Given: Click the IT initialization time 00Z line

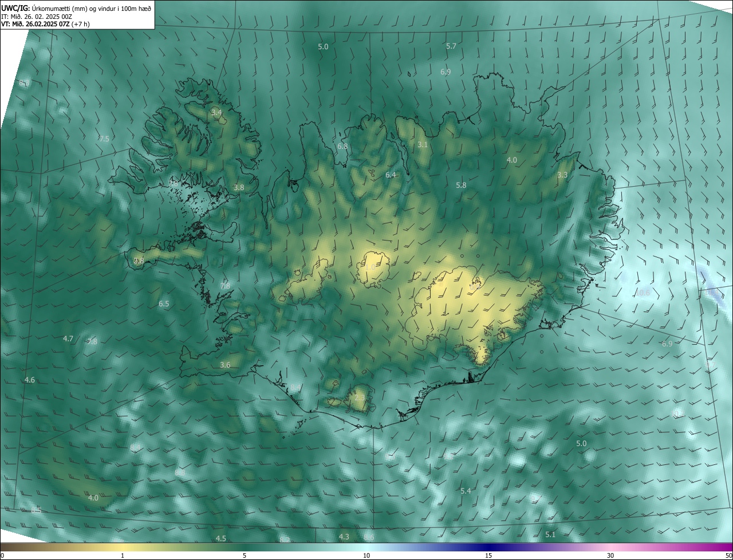Looking at the screenshot, I should point(37,17).
